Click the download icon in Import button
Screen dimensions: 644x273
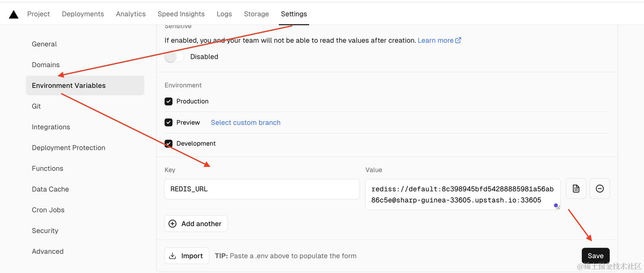click(x=173, y=256)
